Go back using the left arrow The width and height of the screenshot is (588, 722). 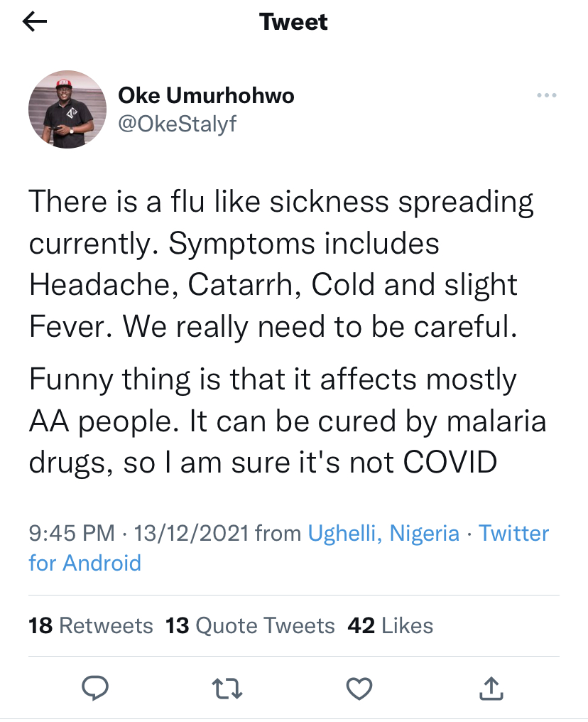pos(35,23)
